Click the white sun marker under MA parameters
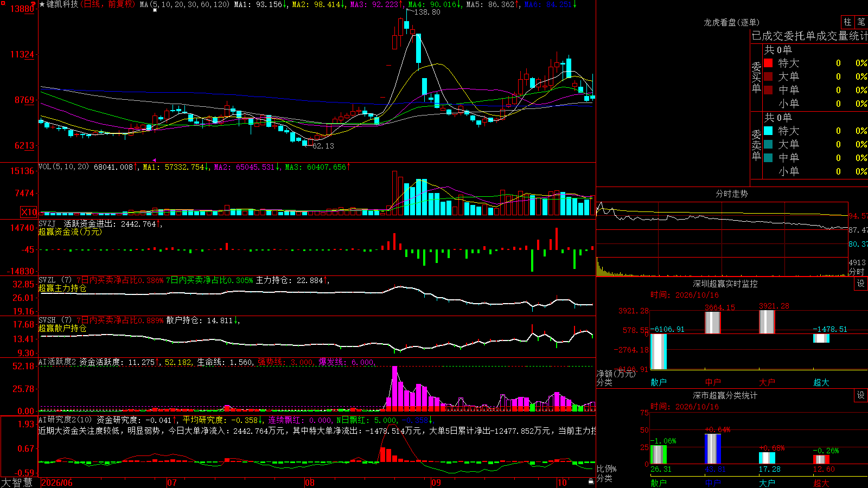Screen dimensions: 868x488 pos(155,10)
